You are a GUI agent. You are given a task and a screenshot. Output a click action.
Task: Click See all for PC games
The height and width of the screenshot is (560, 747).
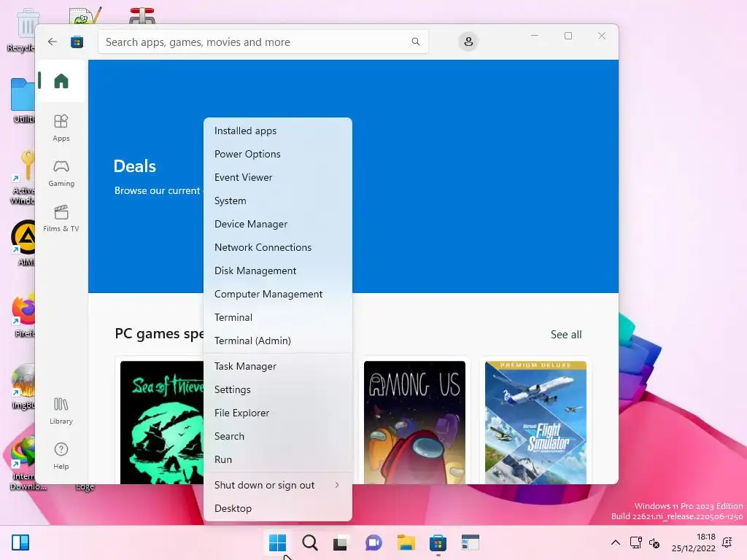tap(566, 334)
